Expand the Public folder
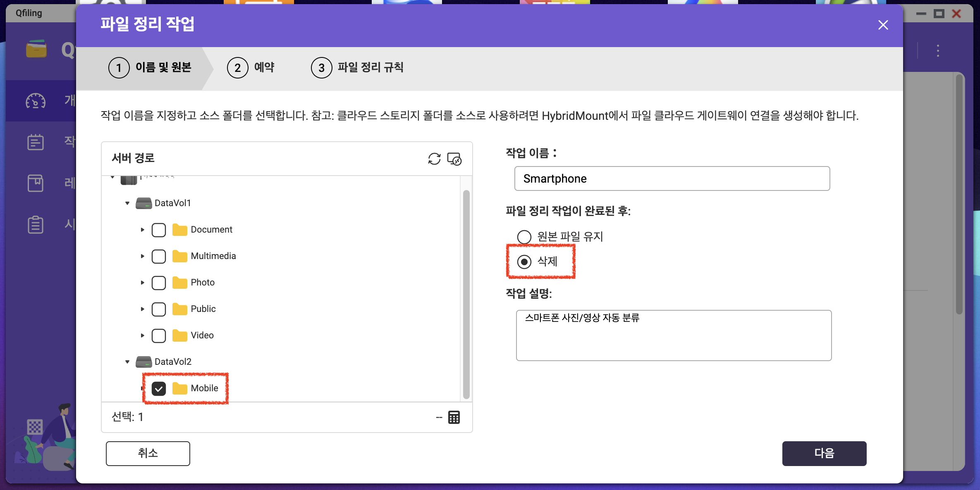The height and width of the screenshot is (490, 980). tap(142, 309)
